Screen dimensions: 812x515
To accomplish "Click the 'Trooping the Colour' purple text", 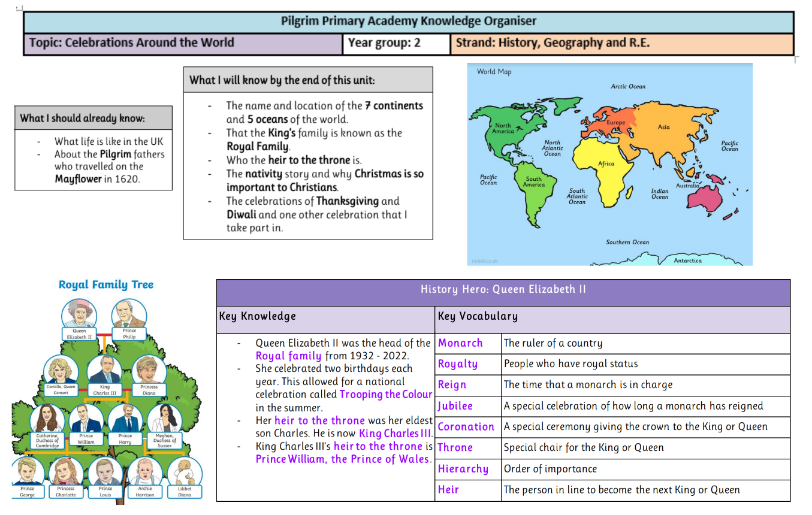I will point(385,395).
